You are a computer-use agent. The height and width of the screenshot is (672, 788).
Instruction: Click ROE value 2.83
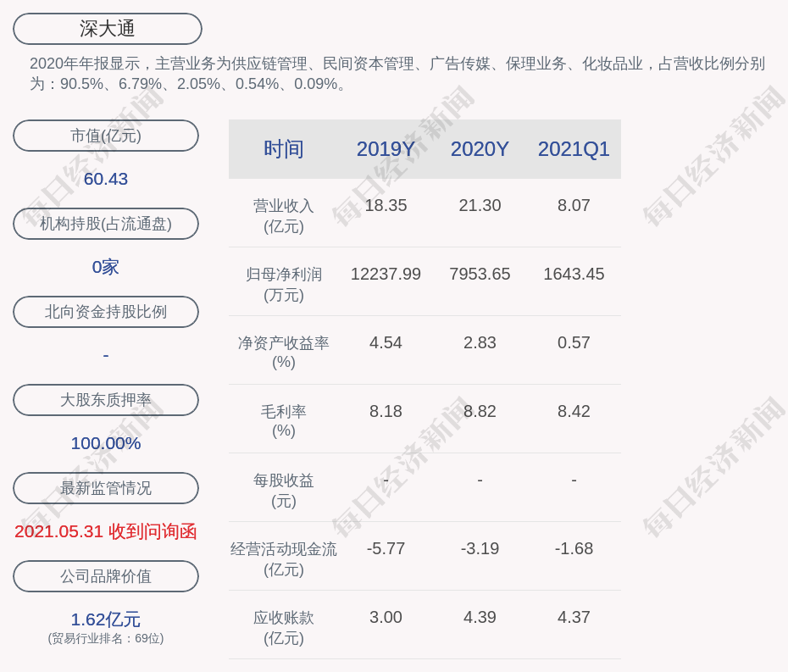tap(480, 343)
